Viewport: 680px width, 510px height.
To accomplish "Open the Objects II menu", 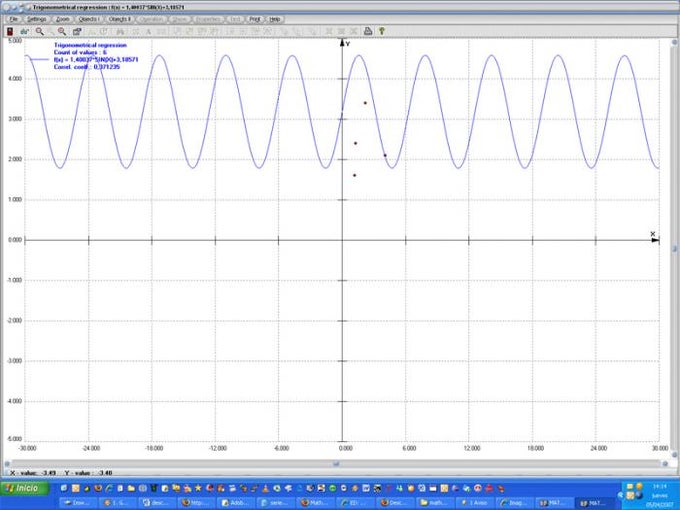I will [x=119, y=20].
